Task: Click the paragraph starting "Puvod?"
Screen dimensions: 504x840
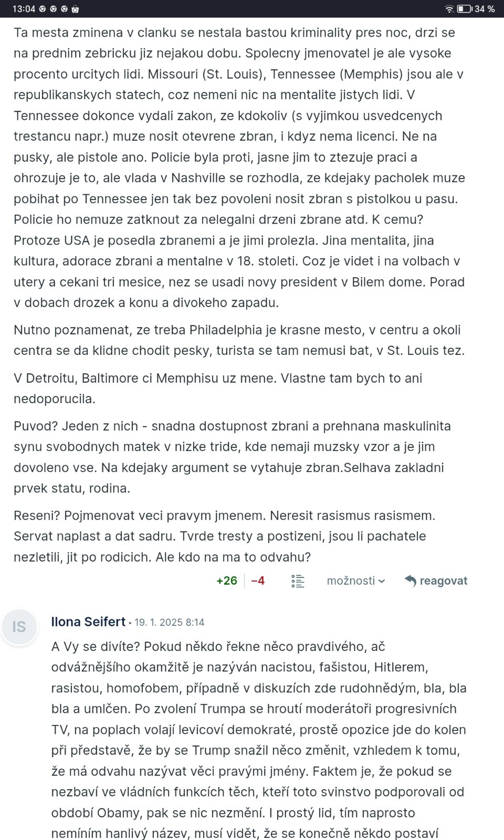Action: (x=232, y=457)
